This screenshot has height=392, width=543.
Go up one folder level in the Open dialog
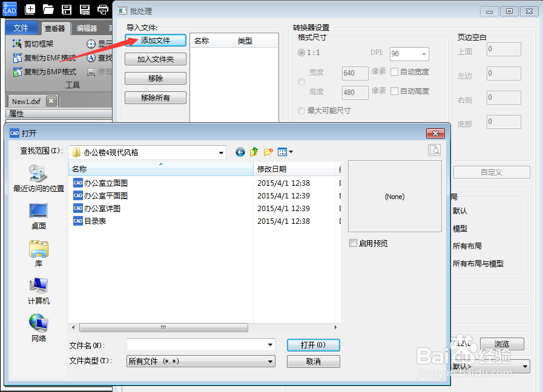pos(254,152)
